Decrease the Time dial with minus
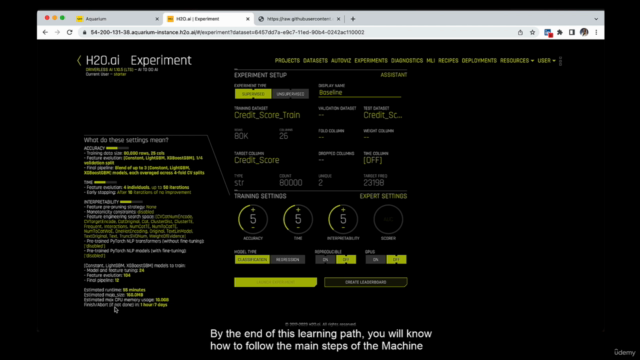 298,228
